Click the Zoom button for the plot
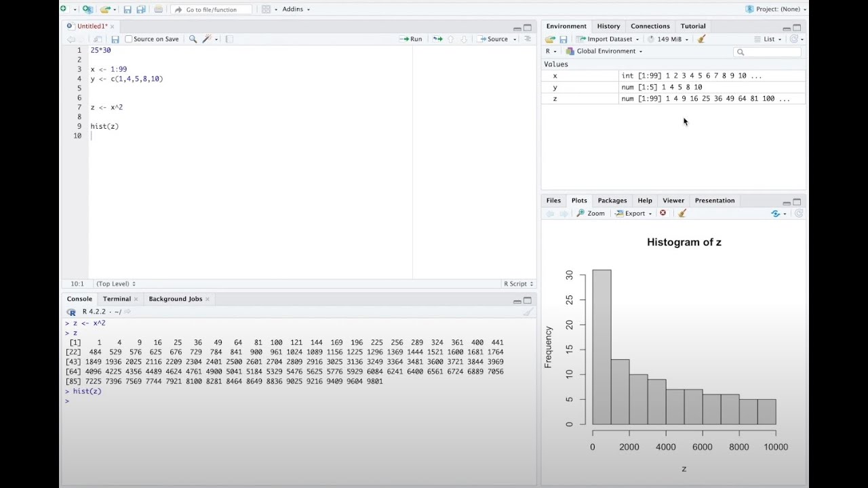This screenshot has height=488, width=868. point(591,213)
